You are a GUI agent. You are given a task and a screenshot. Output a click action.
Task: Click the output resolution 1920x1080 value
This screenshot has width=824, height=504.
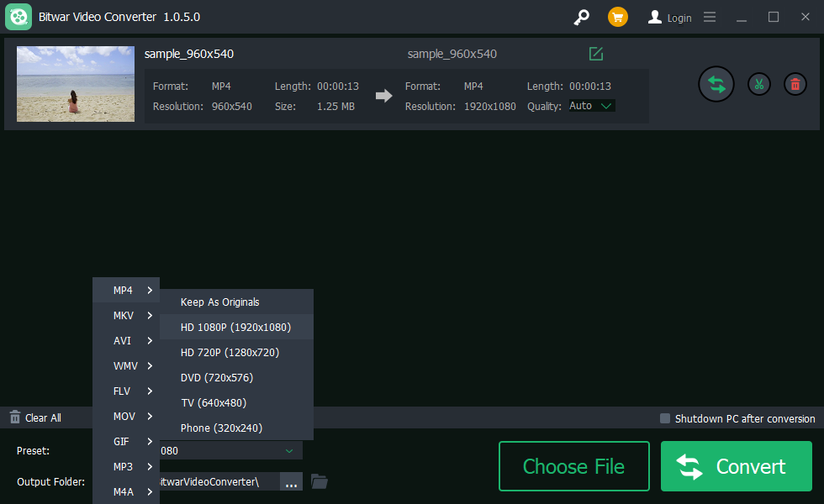coord(489,106)
